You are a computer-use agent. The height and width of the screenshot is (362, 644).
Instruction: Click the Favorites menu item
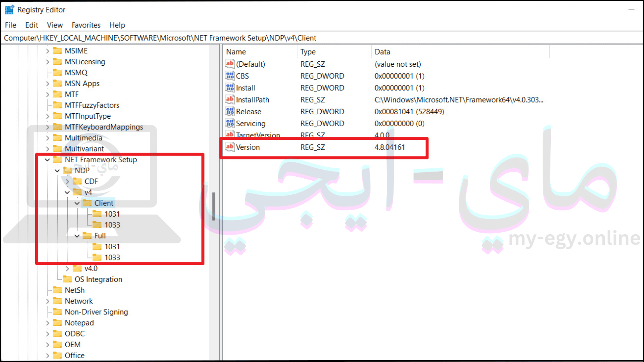pyautogui.click(x=86, y=25)
